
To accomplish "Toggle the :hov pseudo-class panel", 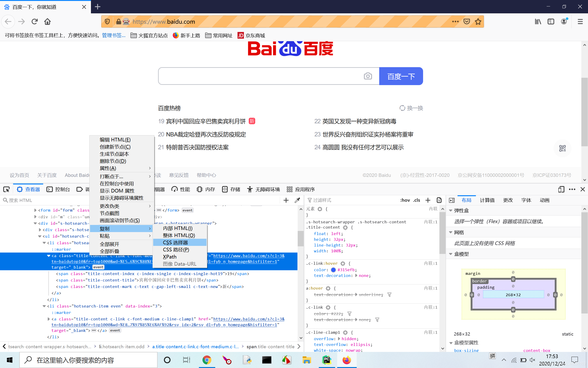I will 405,200.
